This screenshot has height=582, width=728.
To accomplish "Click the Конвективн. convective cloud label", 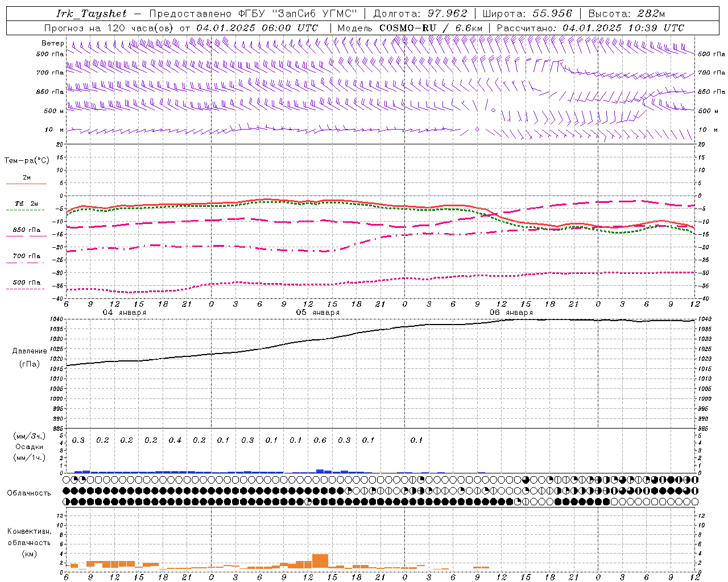I will 29,531.
